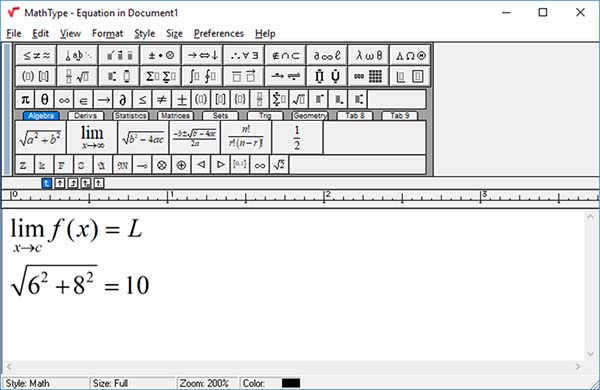This screenshot has width=600, height=390.
Task: Open the Format menu
Action: (x=108, y=34)
